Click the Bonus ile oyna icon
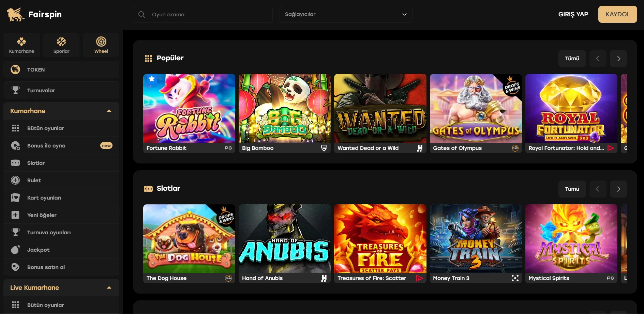 coord(15,145)
